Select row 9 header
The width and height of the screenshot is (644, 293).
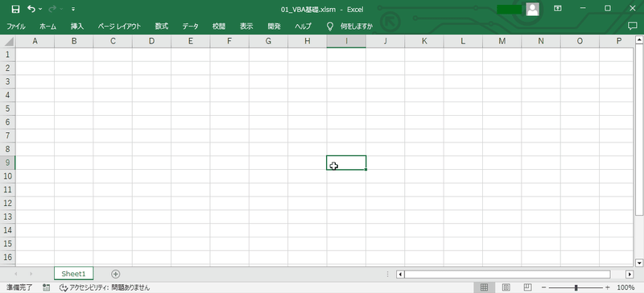click(x=7, y=163)
